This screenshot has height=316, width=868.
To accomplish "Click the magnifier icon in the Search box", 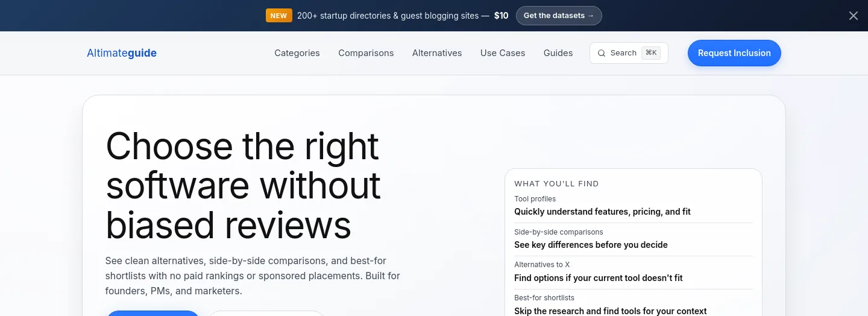I will 602,53.
